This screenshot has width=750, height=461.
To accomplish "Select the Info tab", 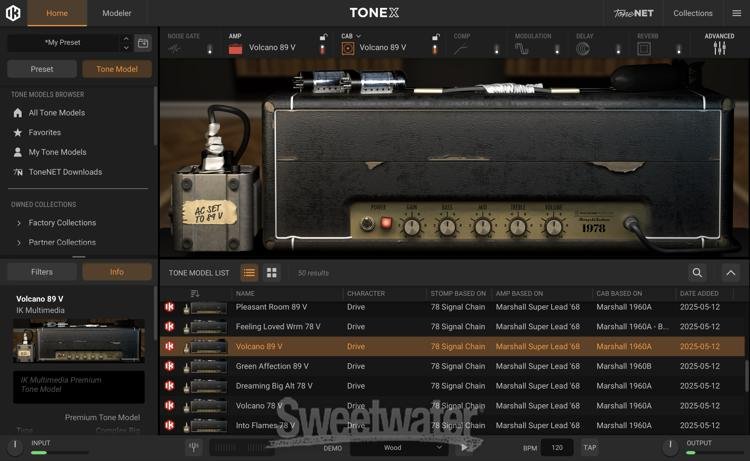I will [x=117, y=272].
